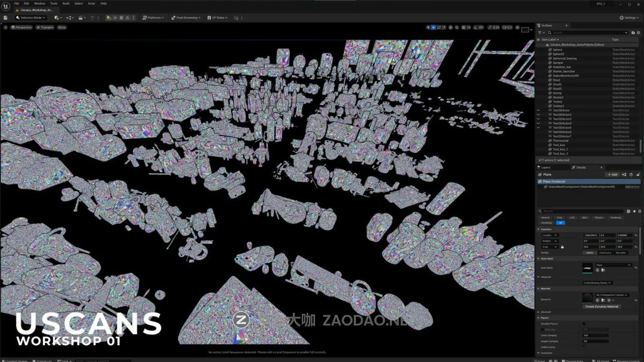Toggle the Simulate Physics checkbox
The height and width of the screenshot is (362, 644).
pyautogui.click(x=584, y=323)
